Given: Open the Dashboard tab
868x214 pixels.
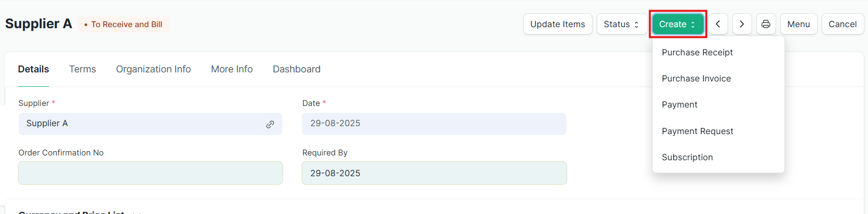Looking at the screenshot, I should tap(297, 69).
